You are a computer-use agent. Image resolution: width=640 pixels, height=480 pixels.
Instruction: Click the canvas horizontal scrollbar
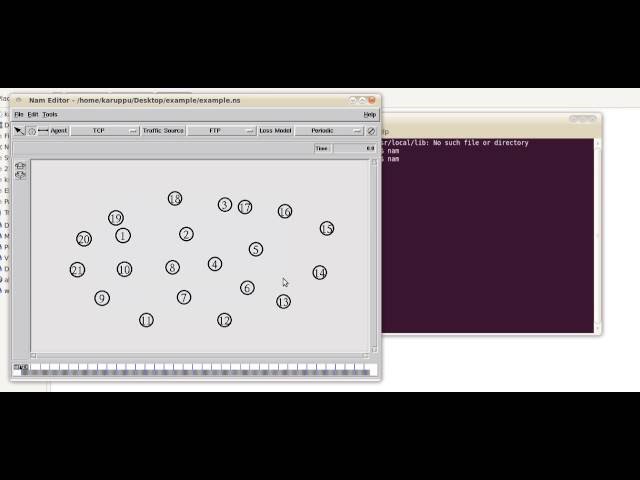tap(199, 356)
